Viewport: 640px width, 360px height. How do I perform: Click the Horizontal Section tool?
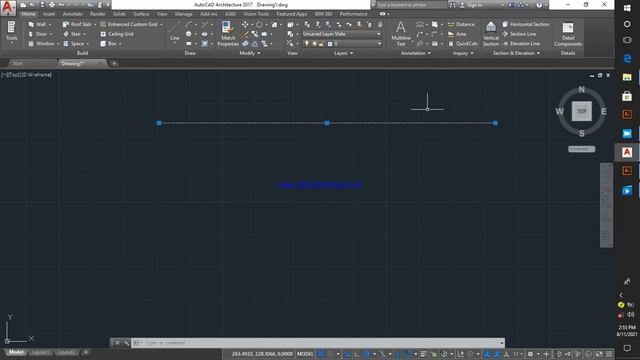(x=526, y=24)
